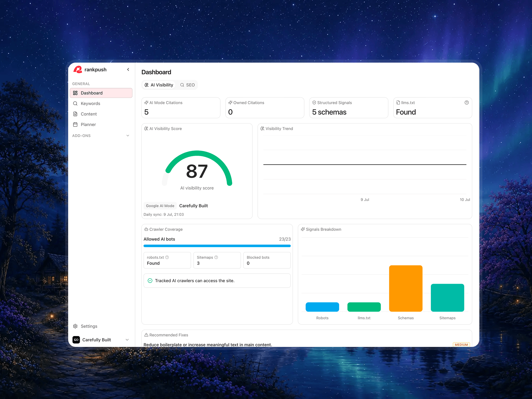Click the 'Daily sync: 9 Jul, 21:03' text
Viewport: 532px width, 399px height.
(x=163, y=214)
